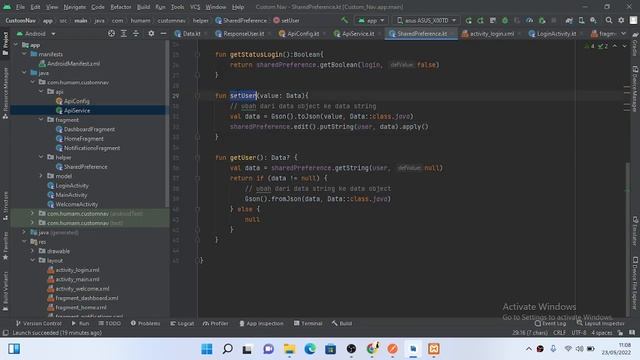
Task: Open the Navigate menu
Action: point(75,7)
